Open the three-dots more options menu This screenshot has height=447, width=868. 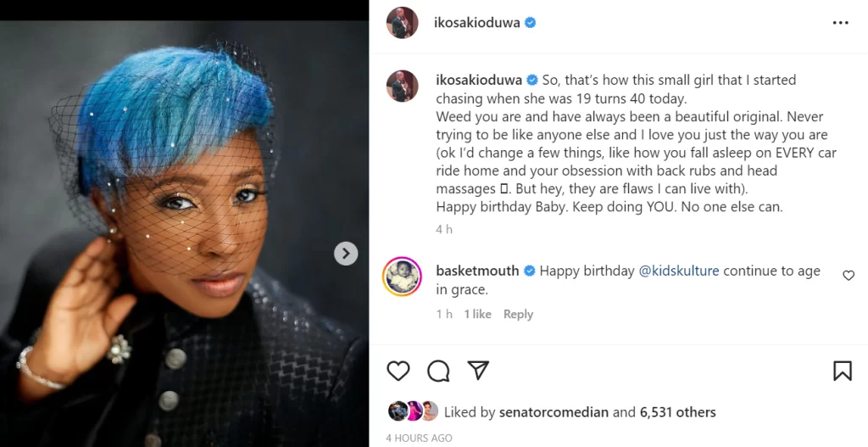click(840, 23)
